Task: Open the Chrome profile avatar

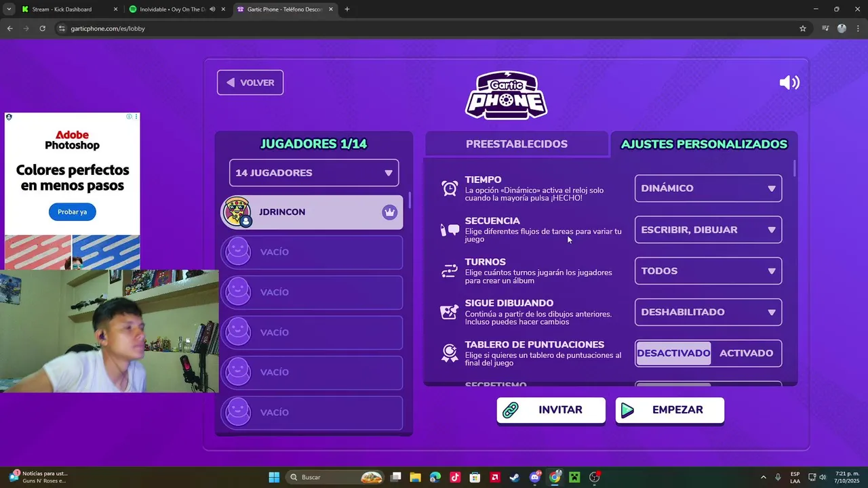Action: [x=842, y=28]
